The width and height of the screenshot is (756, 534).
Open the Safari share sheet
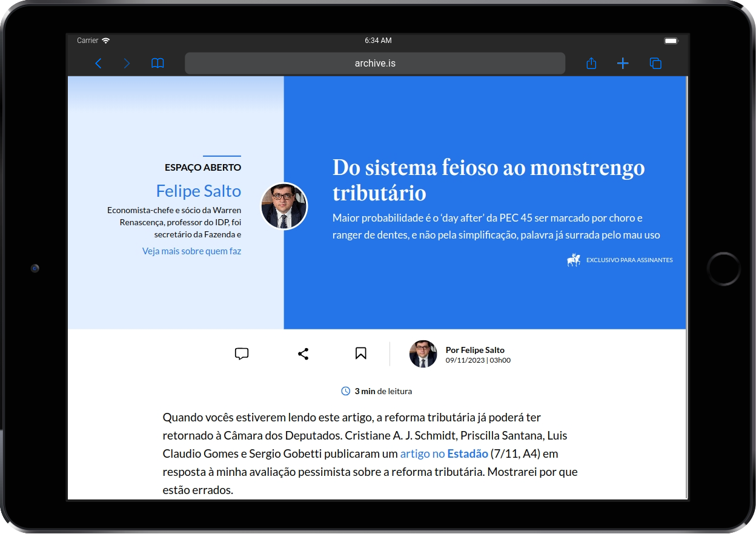click(x=591, y=63)
